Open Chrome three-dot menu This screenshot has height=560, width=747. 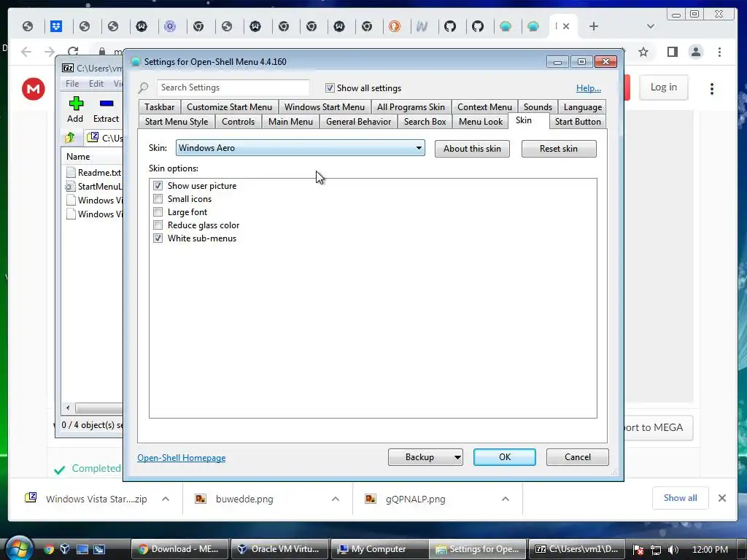[719, 52]
